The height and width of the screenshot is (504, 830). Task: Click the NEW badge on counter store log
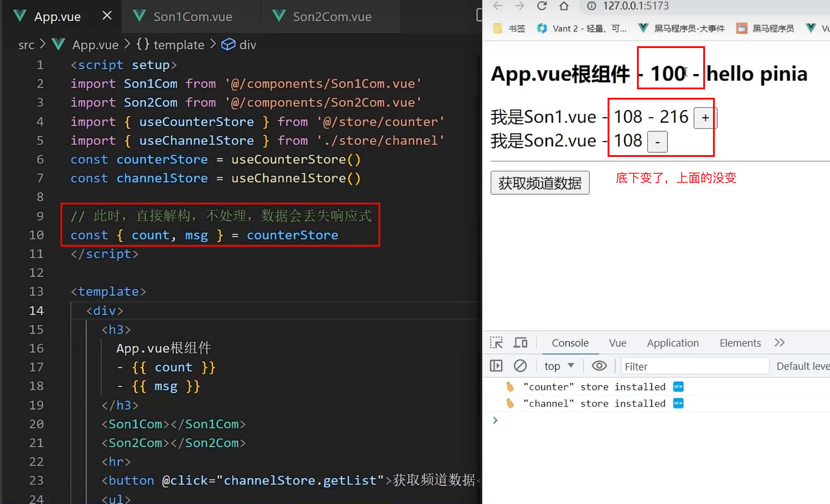coord(678,387)
